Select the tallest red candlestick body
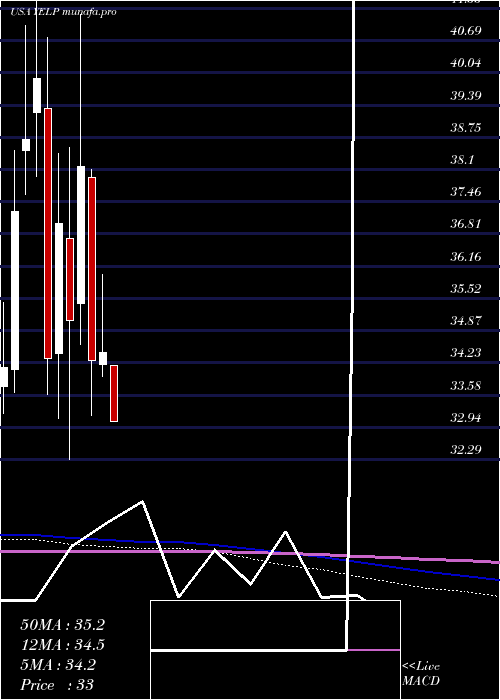The width and height of the screenshot is (500, 700). pos(48,233)
